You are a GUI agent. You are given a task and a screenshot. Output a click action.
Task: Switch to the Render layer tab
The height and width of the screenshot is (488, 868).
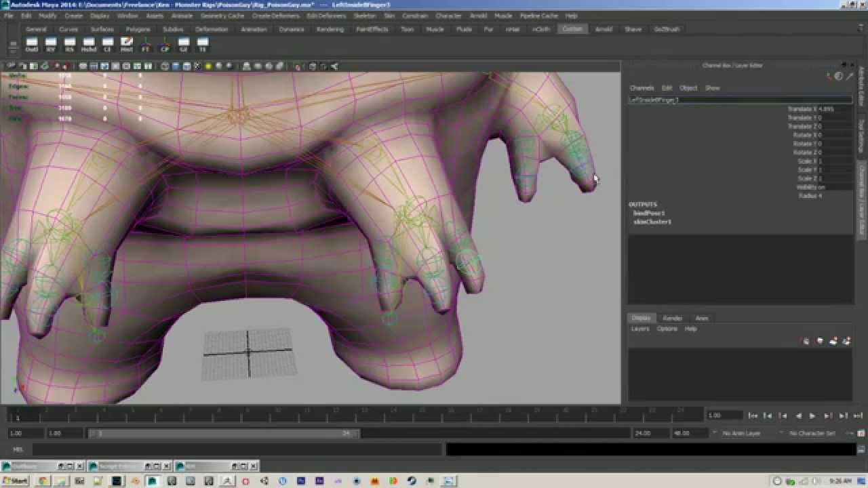pos(673,318)
